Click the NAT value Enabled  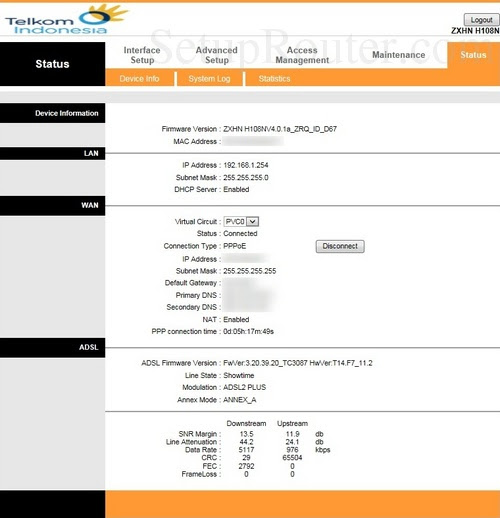[x=236, y=319]
